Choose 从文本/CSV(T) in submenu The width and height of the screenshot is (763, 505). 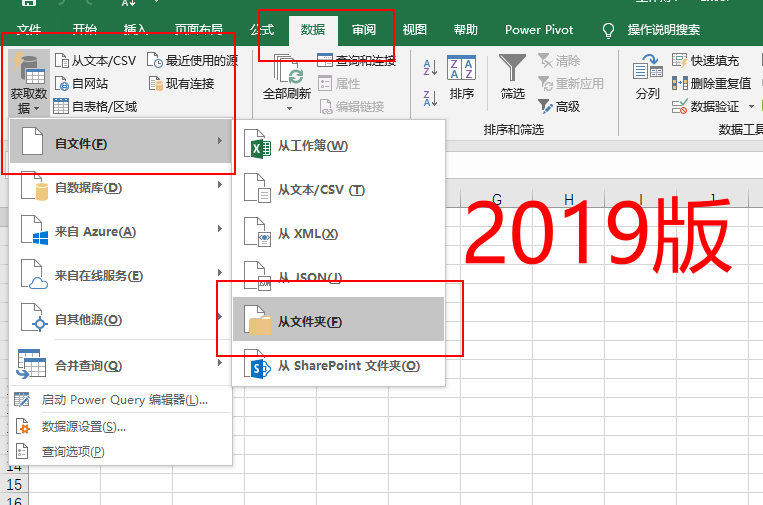[x=339, y=190]
